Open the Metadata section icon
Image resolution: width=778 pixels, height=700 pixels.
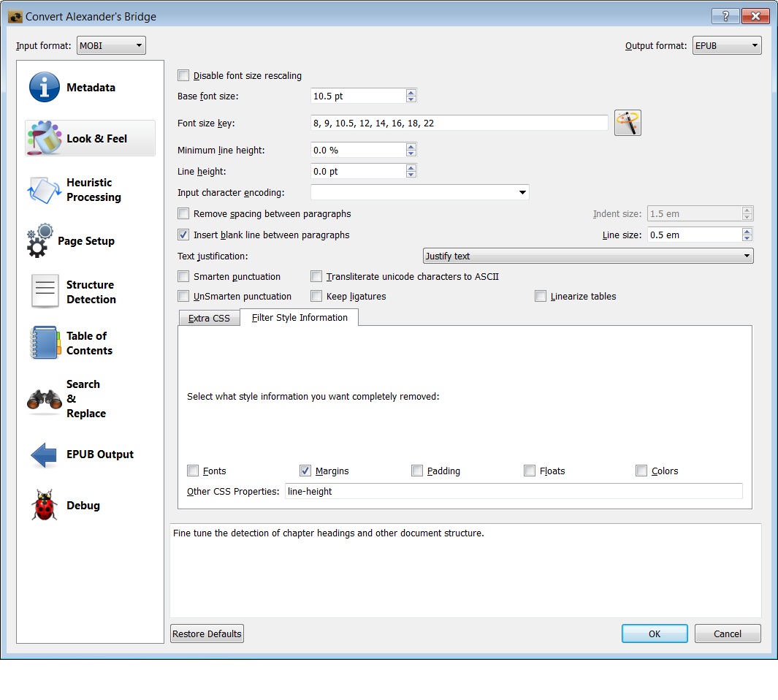click(44, 88)
